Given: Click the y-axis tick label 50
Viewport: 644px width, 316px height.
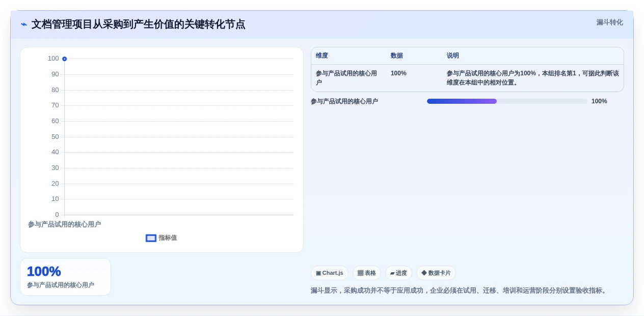Looking at the screenshot, I should point(55,137).
